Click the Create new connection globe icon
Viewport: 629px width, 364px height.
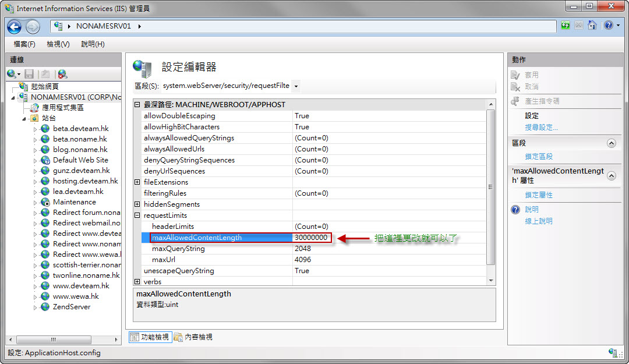point(11,74)
